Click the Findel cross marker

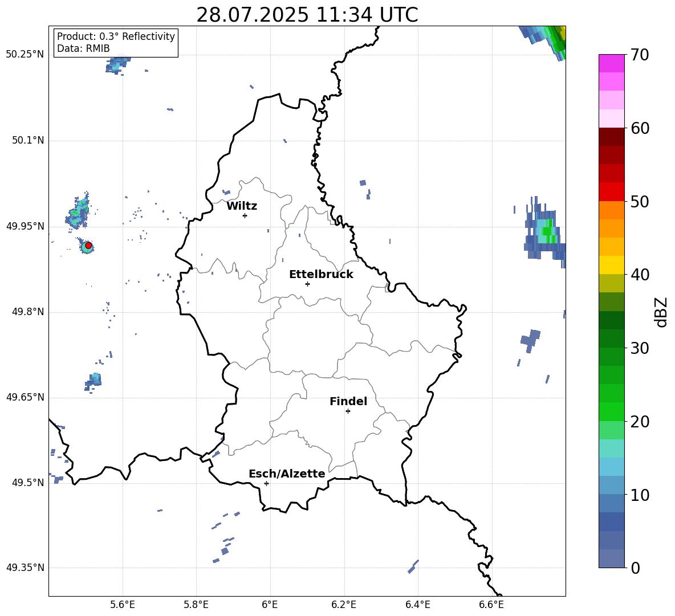click(348, 411)
